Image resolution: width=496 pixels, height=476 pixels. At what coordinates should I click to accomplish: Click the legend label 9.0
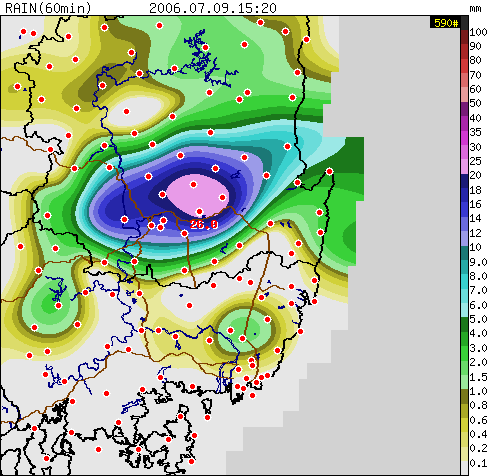click(x=478, y=262)
